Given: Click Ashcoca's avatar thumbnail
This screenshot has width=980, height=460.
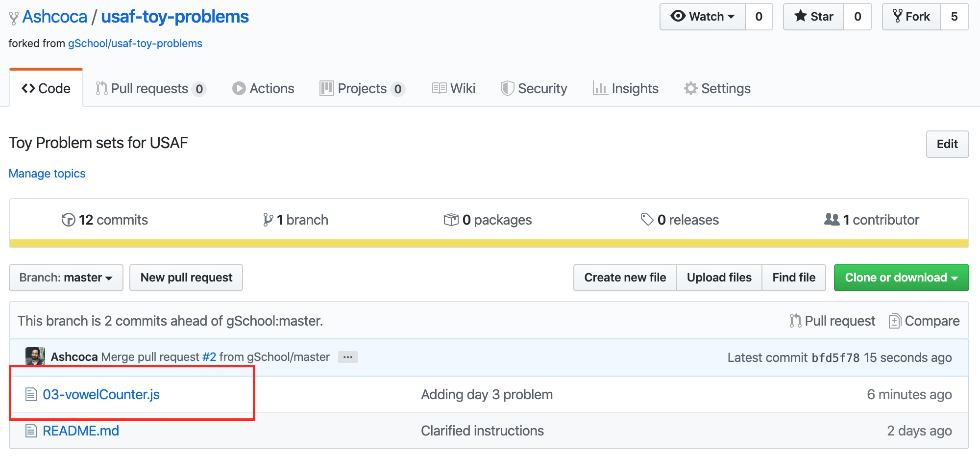Looking at the screenshot, I should tap(35, 357).
